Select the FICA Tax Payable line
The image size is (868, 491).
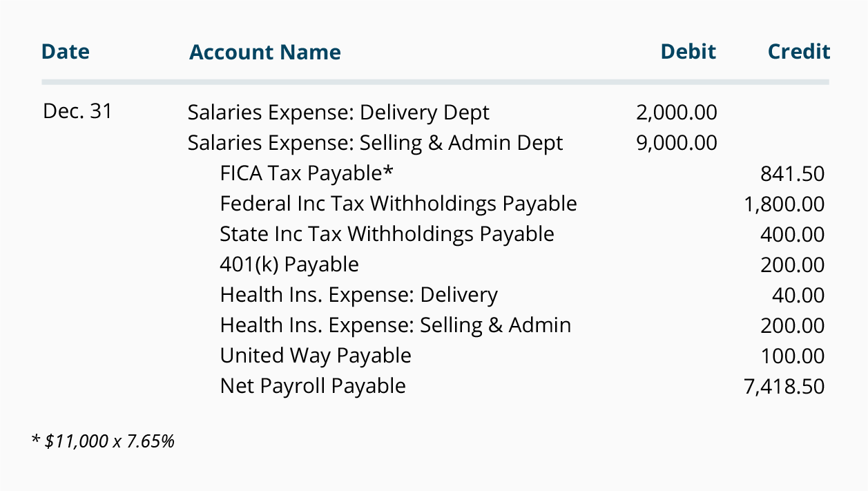(x=307, y=173)
